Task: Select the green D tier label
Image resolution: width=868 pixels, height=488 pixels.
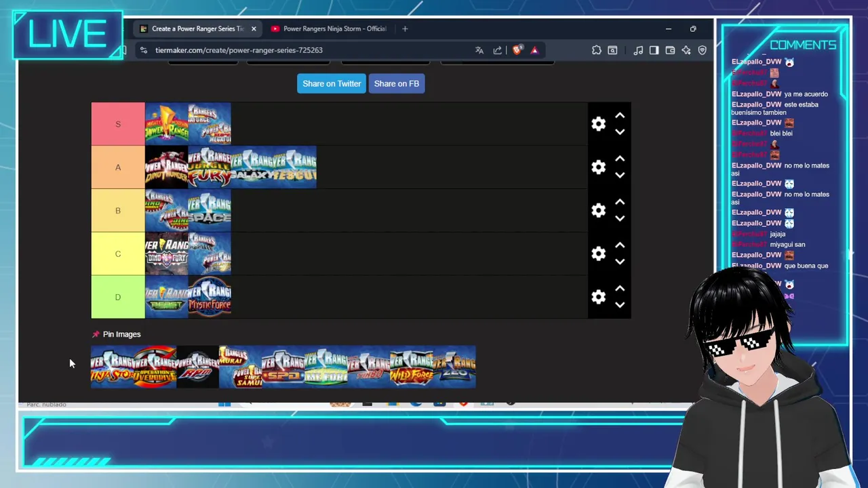Action: point(118,298)
